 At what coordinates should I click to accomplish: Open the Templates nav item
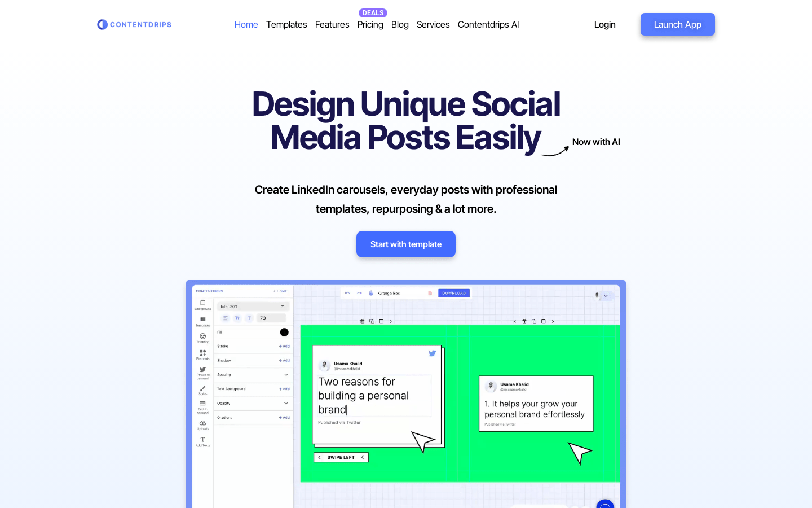pos(286,24)
